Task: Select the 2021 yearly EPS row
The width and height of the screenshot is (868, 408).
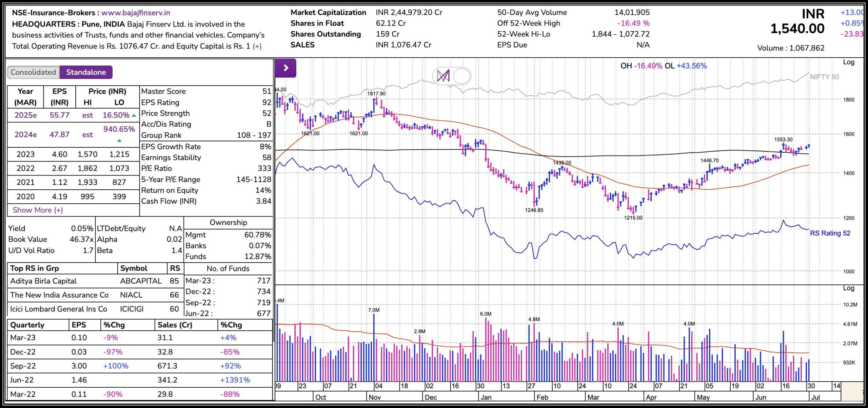Action: (73, 182)
